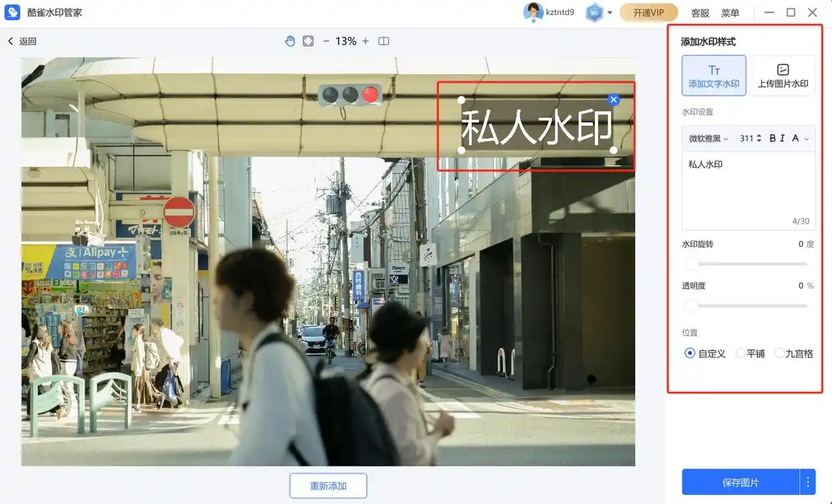
Task: Open the 菜单 menu
Action: point(730,13)
